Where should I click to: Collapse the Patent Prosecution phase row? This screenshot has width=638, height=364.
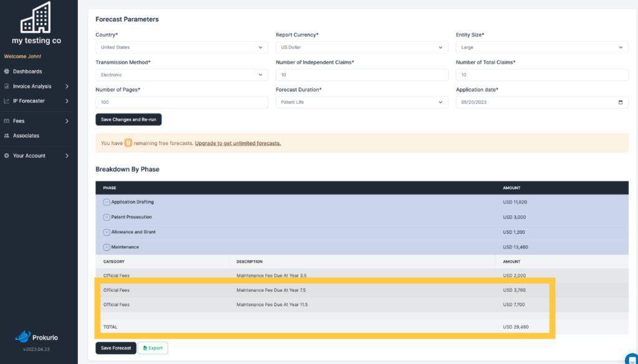point(107,217)
